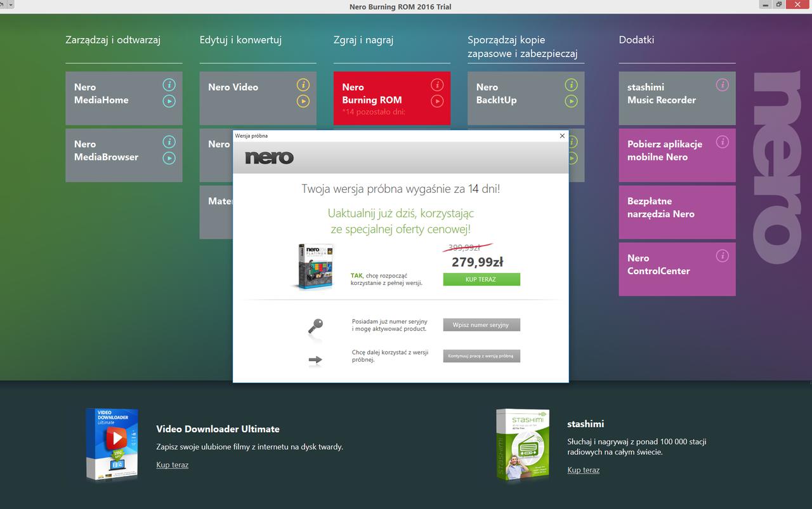Select Zarządzaj i odtwarzaj category heading
This screenshot has width=812, height=509.
113,40
